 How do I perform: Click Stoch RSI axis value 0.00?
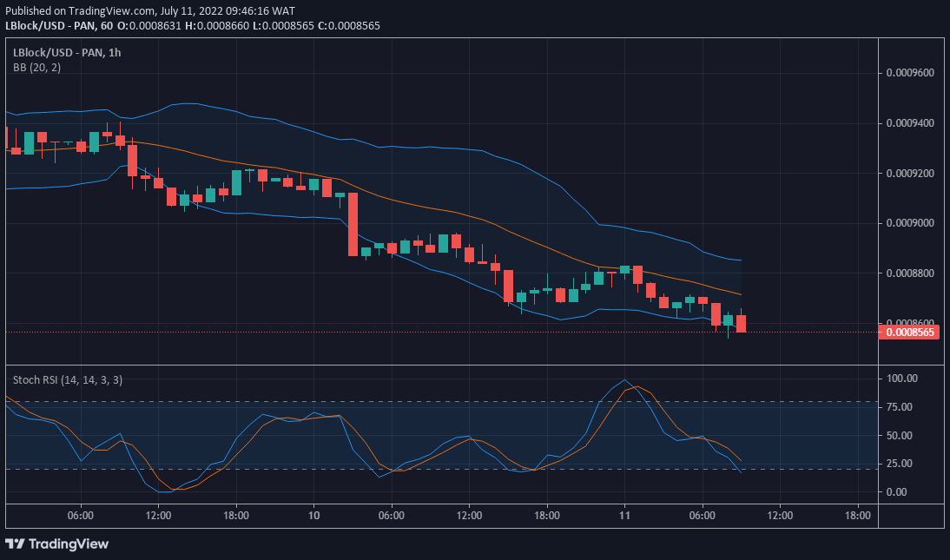click(x=897, y=491)
